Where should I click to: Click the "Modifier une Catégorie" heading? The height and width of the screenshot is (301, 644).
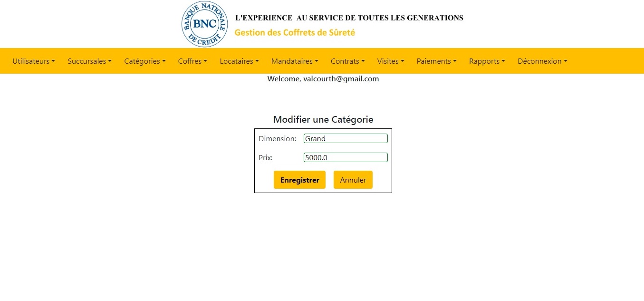coord(323,119)
